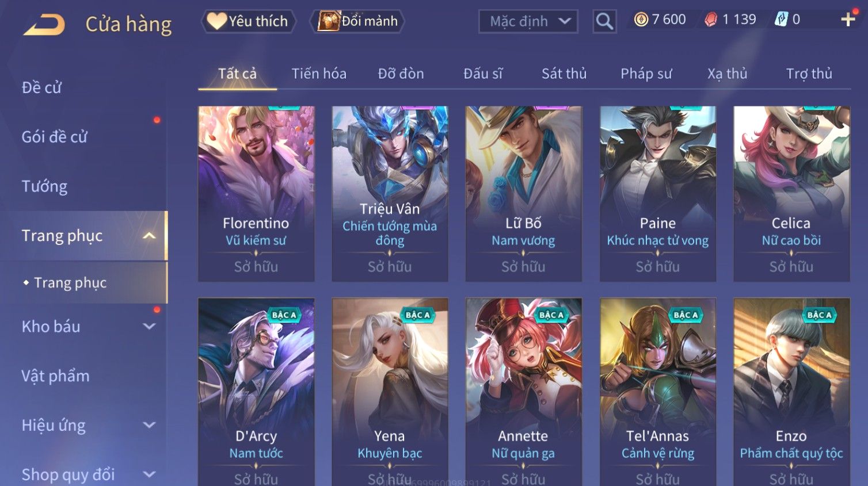The image size is (868, 486).
Task: Expand the Shop quy đổi section
Action: tap(149, 474)
